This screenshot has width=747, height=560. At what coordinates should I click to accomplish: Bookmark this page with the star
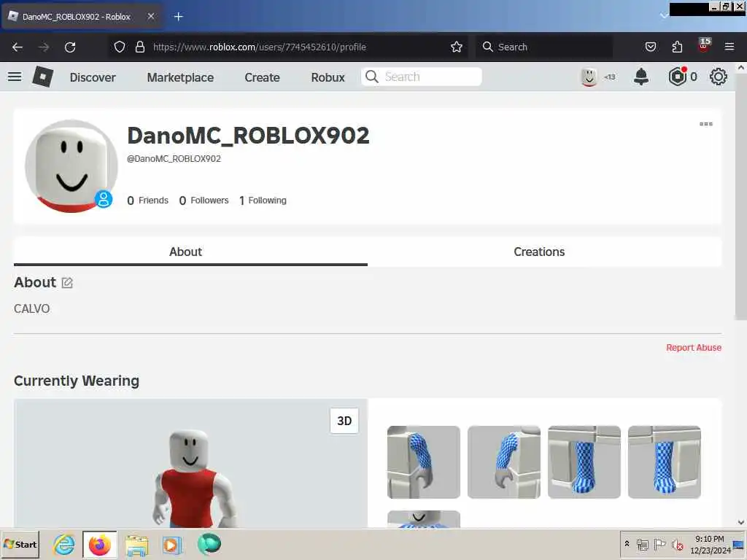click(457, 47)
